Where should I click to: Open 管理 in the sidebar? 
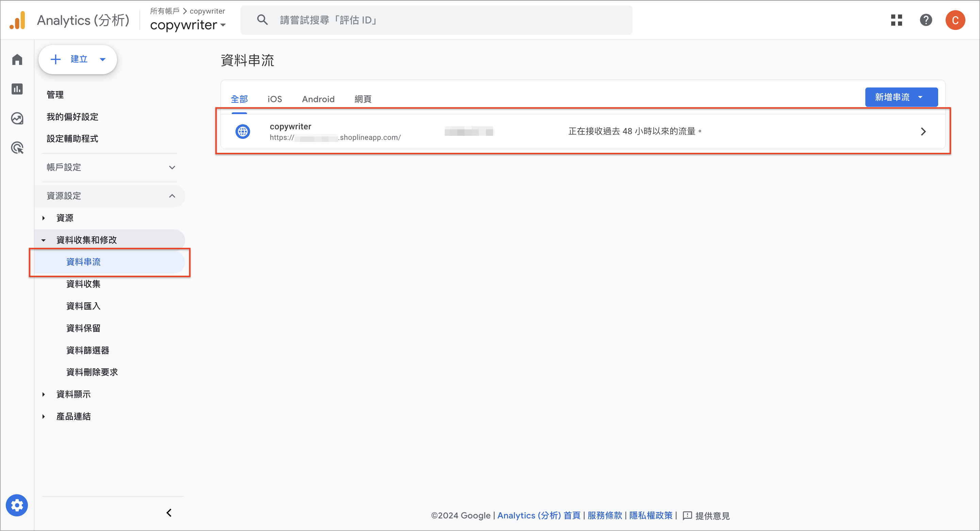55,95
